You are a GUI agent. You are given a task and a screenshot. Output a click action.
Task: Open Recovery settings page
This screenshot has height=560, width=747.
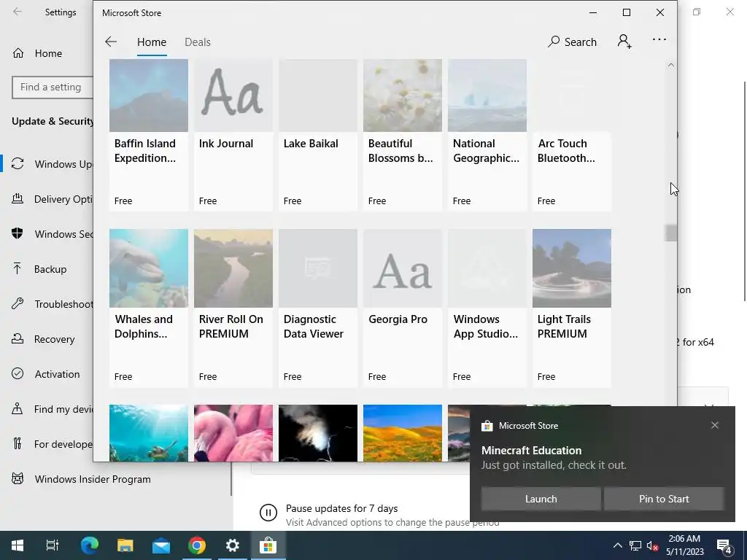tap(43, 339)
